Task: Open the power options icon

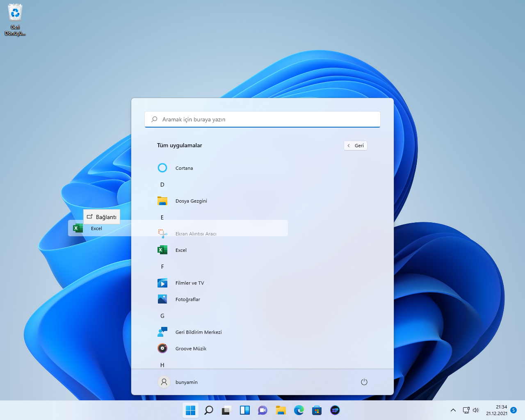Action: (x=364, y=382)
